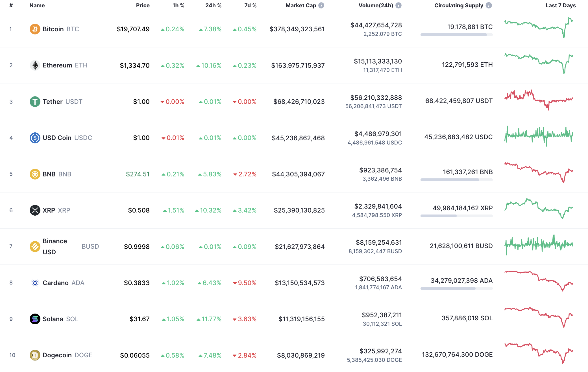
Task: Click the Tether logo icon
Action: (35, 102)
